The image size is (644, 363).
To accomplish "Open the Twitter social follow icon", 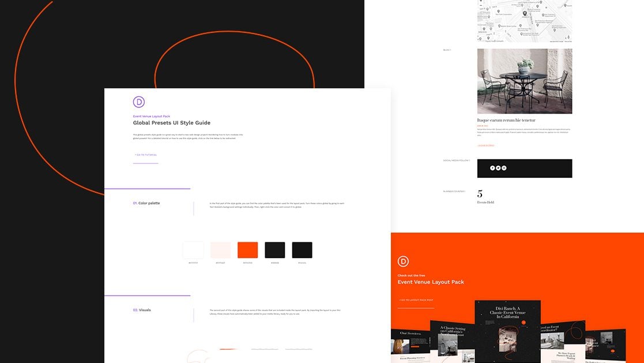I will pyautogui.click(x=498, y=168).
